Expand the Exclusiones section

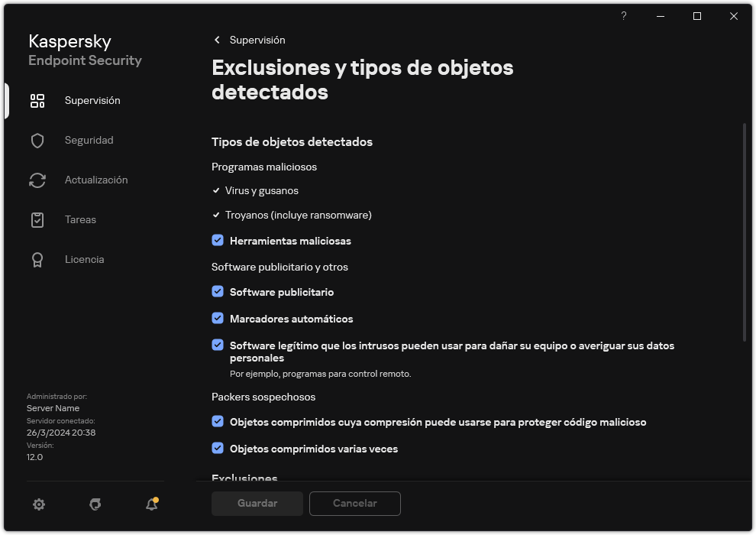point(244,478)
